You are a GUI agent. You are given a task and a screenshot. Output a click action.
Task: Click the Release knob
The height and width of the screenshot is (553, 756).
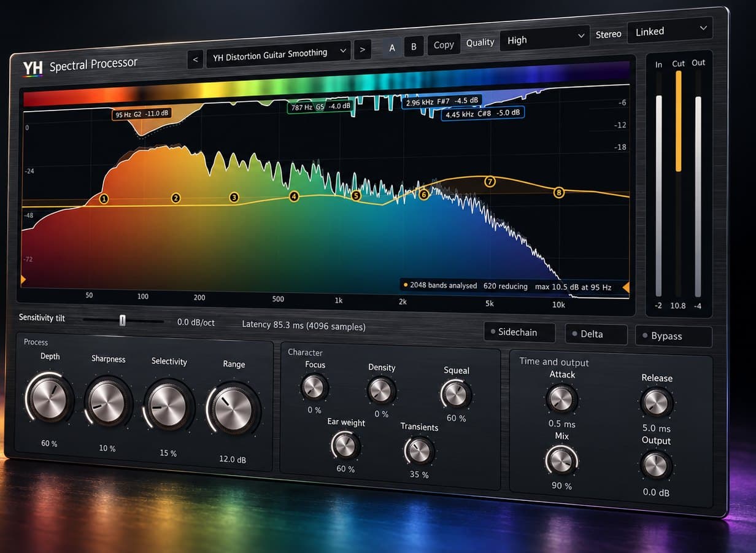click(657, 403)
